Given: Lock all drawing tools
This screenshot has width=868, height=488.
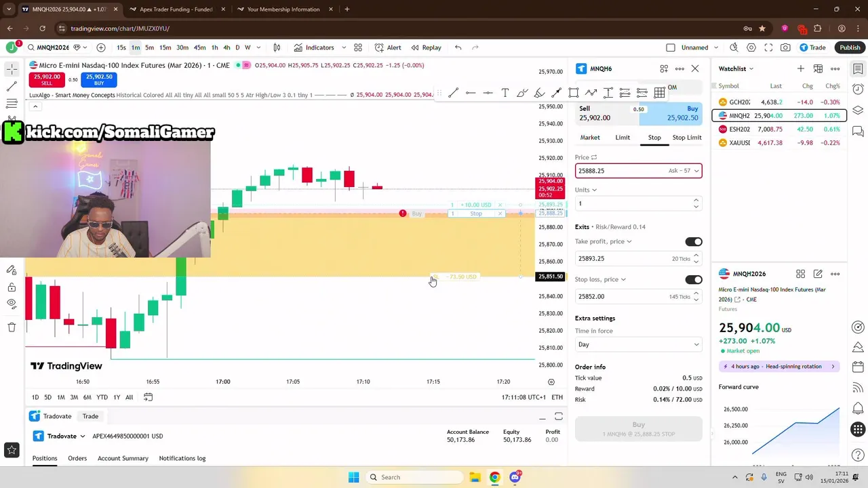Looking at the screenshot, I should pyautogui.click(x=12, y=287).
